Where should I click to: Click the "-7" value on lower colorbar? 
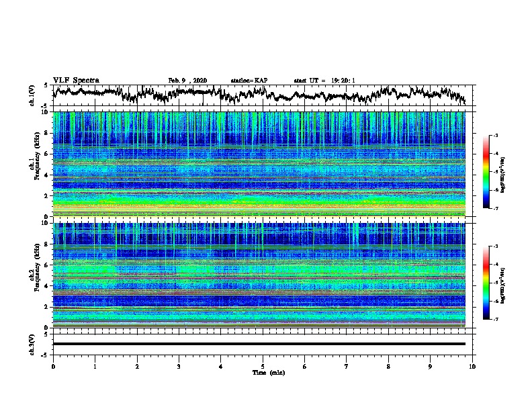(495, 319)
